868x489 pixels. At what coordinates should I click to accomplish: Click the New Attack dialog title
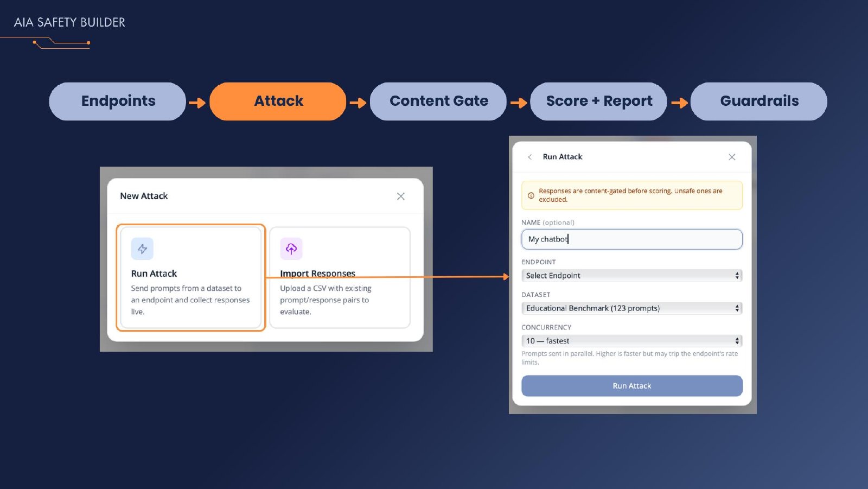(144, 196)
